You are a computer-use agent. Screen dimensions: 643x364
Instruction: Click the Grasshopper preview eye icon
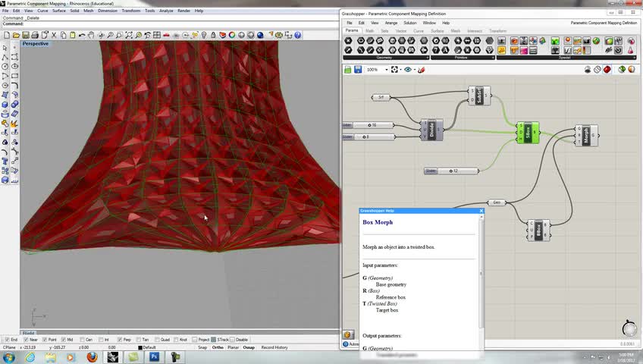[409, 70]
